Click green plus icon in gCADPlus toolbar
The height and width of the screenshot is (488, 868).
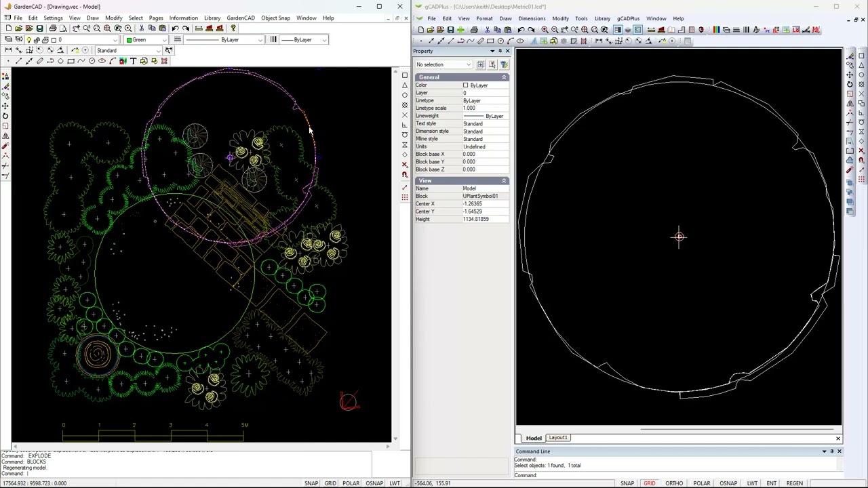(460, 30)
